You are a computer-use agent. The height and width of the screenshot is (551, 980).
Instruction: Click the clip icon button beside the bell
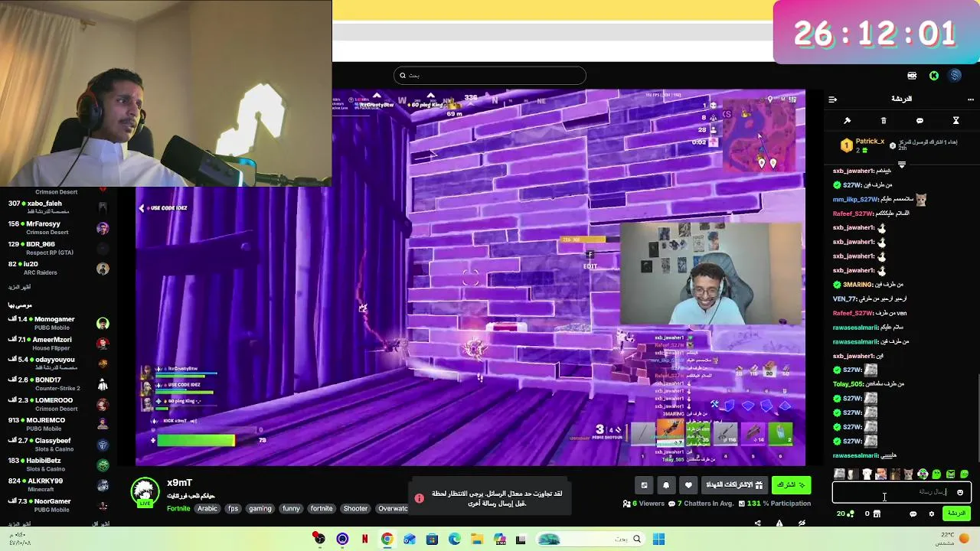pyautogui.click(x=644, y=485)
